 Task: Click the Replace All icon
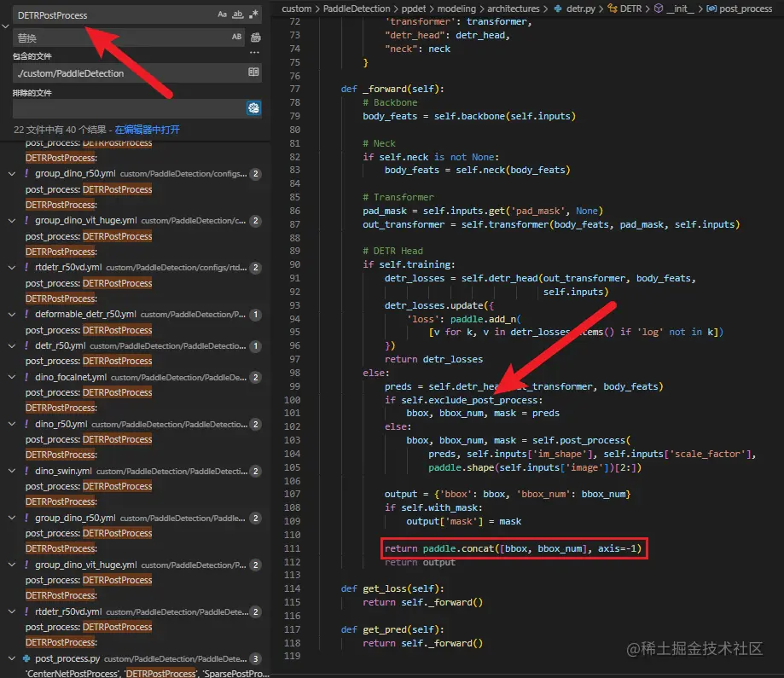tap(255, 38)
